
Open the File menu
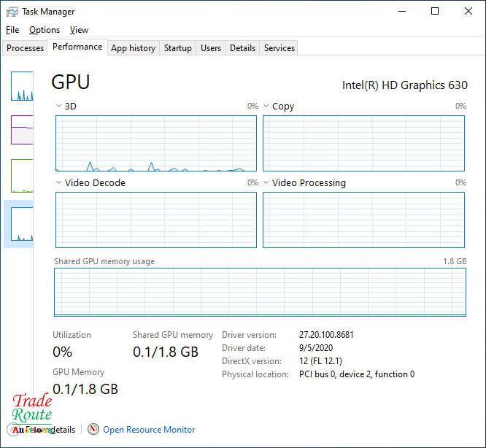[12, 30]
